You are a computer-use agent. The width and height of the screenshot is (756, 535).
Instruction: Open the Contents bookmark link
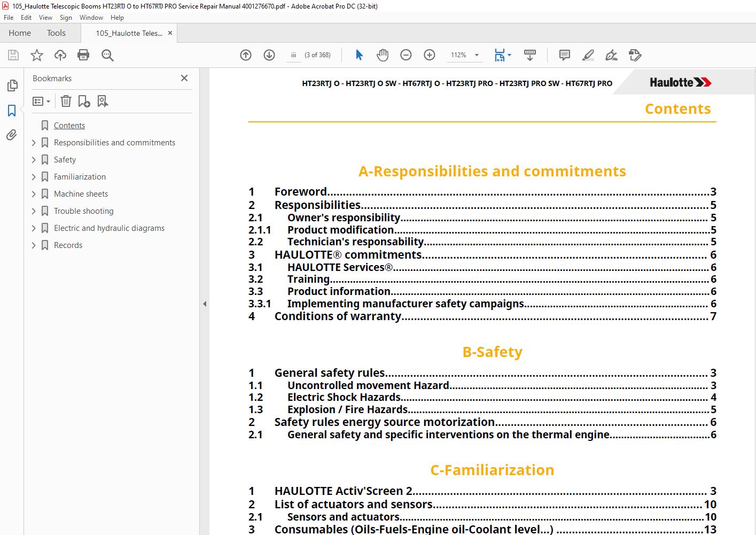(x=69, y=126)
